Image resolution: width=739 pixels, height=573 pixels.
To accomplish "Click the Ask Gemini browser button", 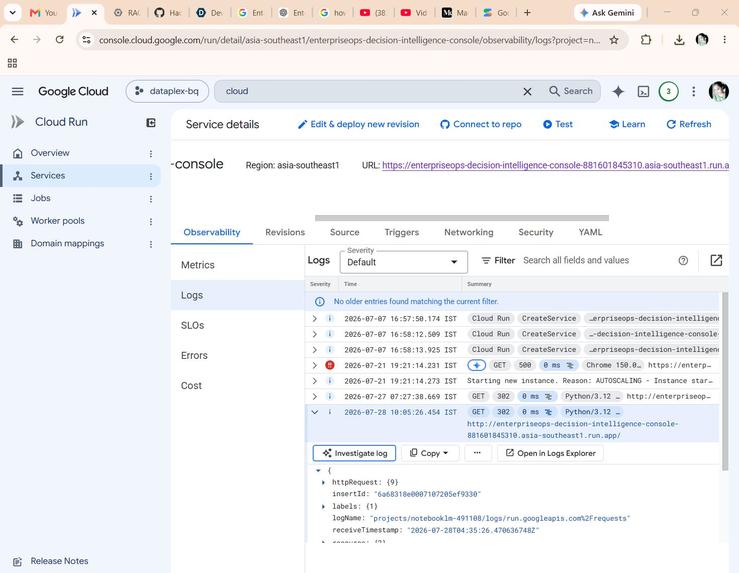I will click(607, 13).
